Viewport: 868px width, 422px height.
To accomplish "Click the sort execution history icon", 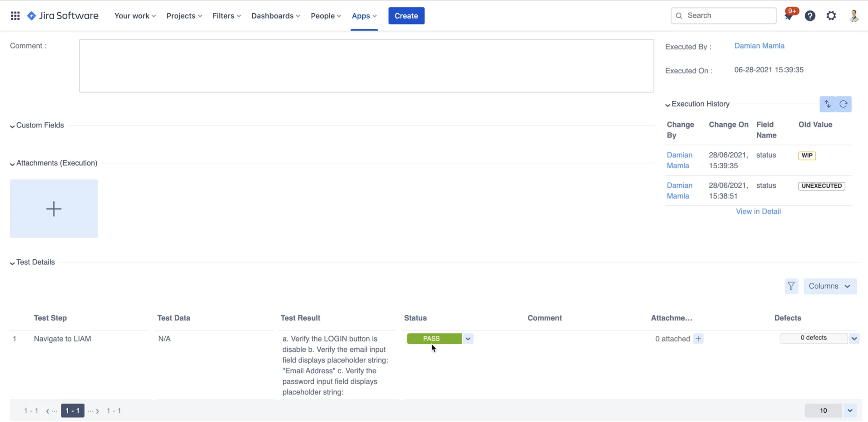I will (828, 104).
